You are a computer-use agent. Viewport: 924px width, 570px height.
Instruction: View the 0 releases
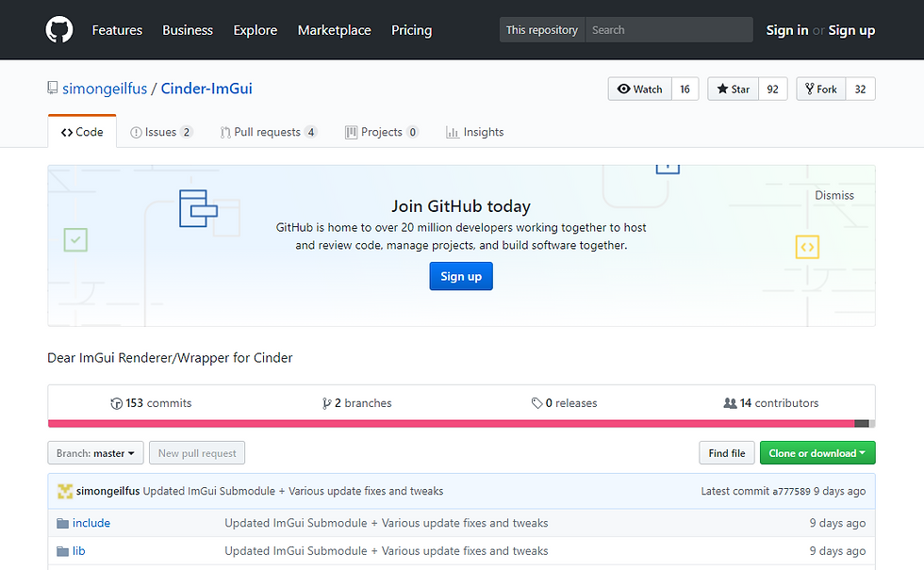pyautogui.click(x=564, y=403)
